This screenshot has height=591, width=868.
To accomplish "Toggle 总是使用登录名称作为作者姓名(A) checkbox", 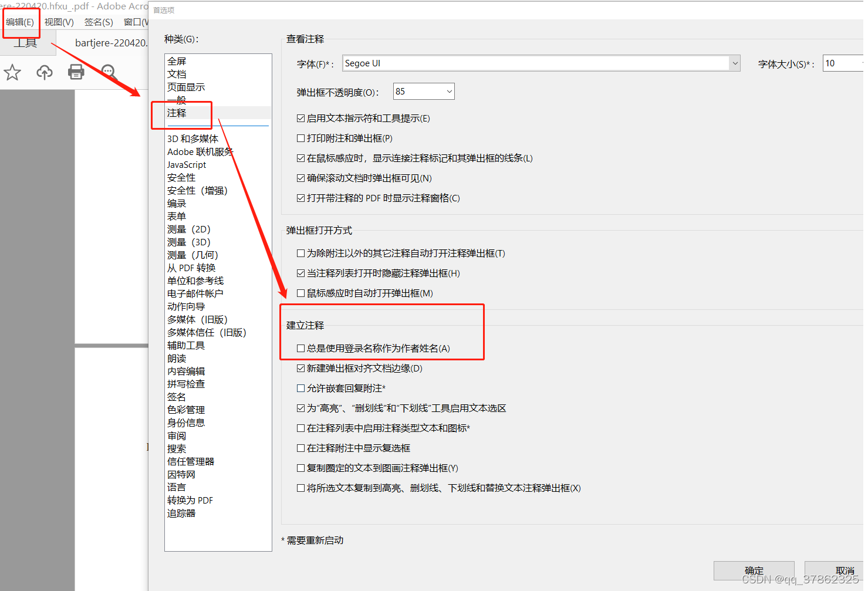I will (x=300, y=349).
